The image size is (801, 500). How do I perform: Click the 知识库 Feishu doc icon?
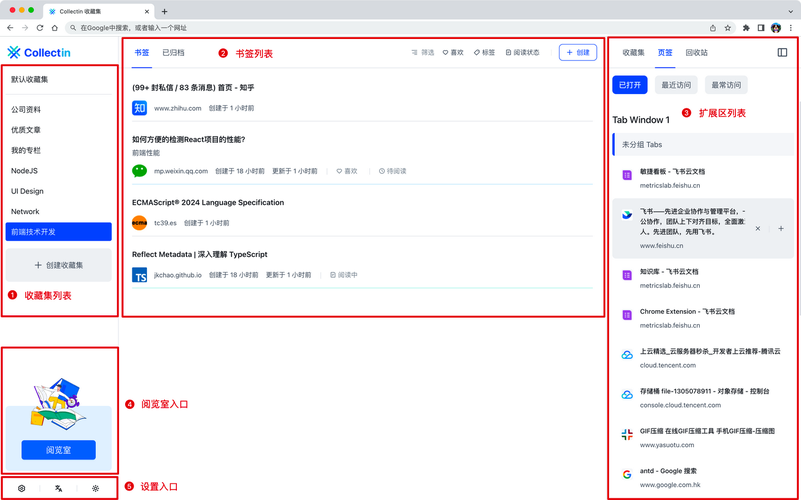tap(627, 275)
